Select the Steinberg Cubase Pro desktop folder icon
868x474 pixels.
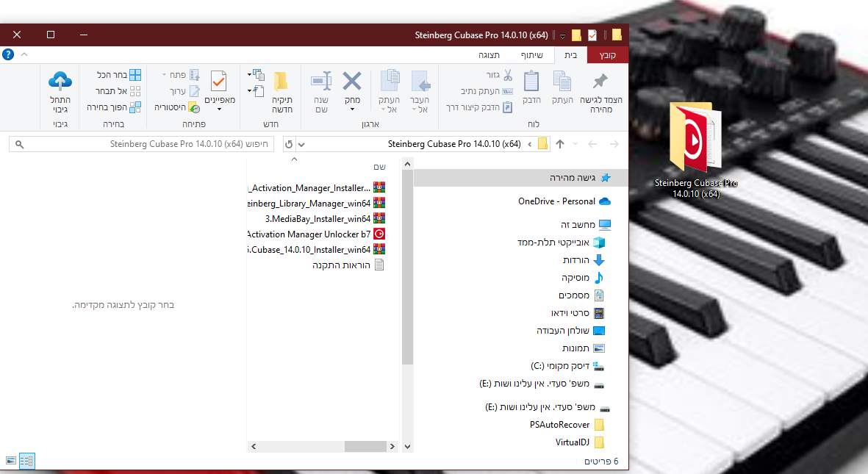696,149
